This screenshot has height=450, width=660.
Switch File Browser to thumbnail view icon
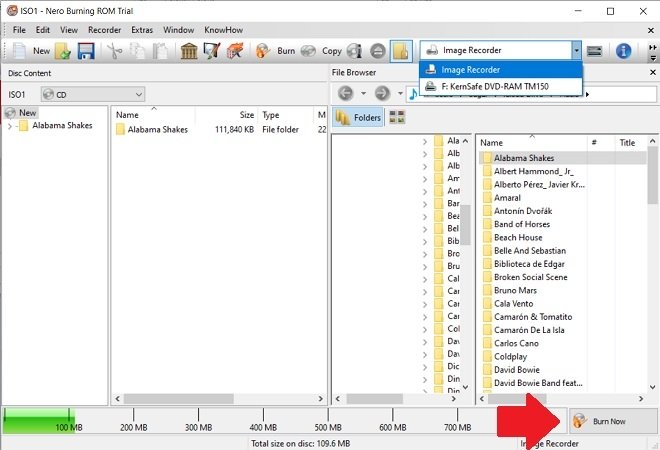click(x=397, y=117)
